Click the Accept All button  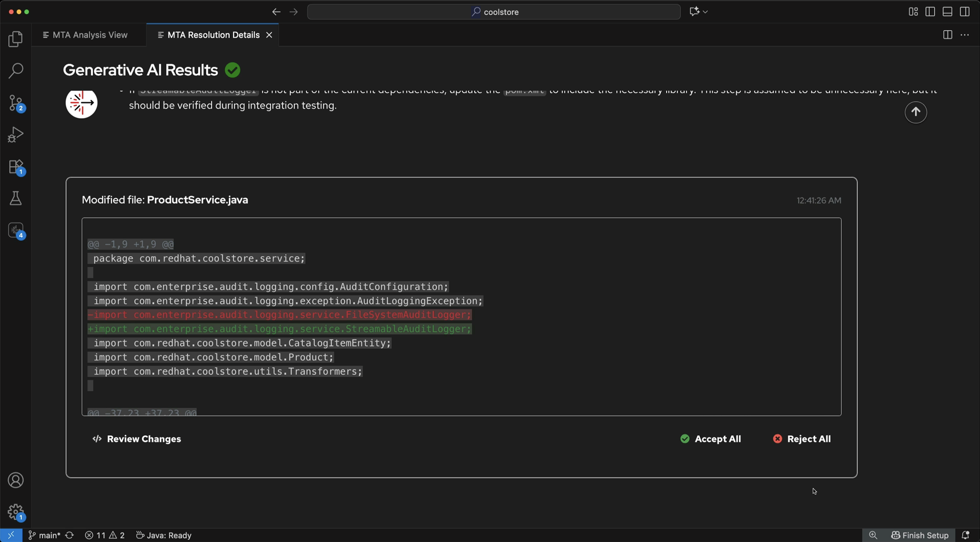[x=710, y=439]
